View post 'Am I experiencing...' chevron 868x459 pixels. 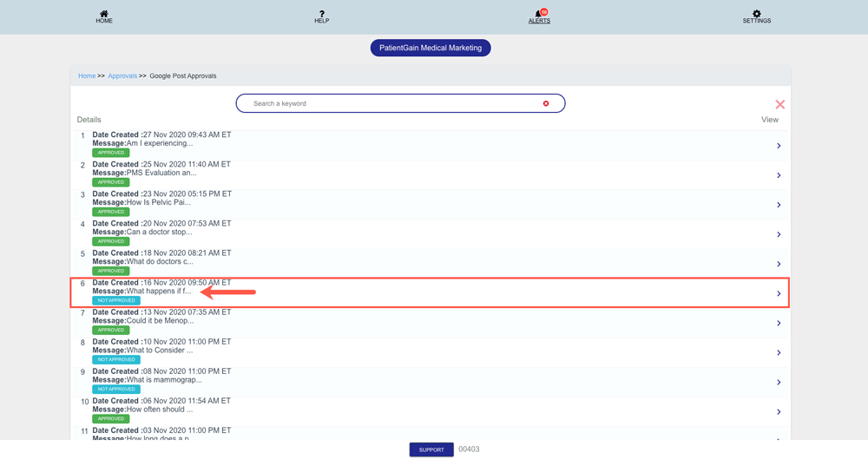[x=779, y=146]
